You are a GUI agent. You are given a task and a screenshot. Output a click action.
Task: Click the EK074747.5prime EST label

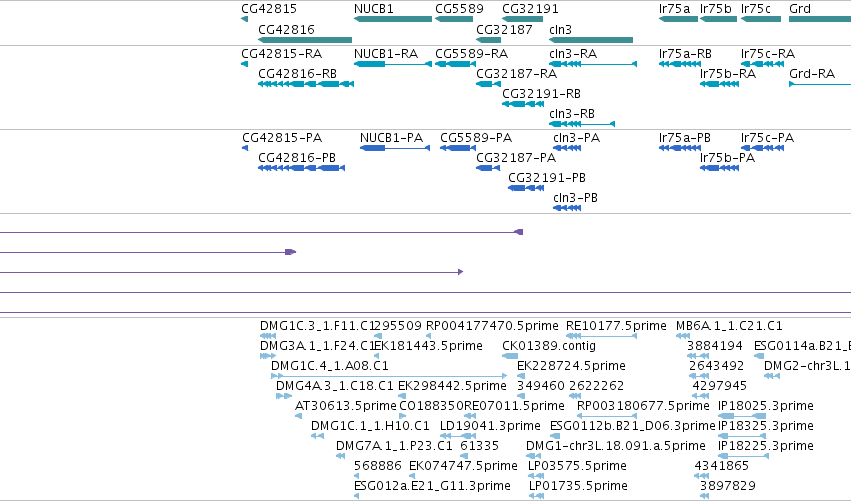click(463, 466)
